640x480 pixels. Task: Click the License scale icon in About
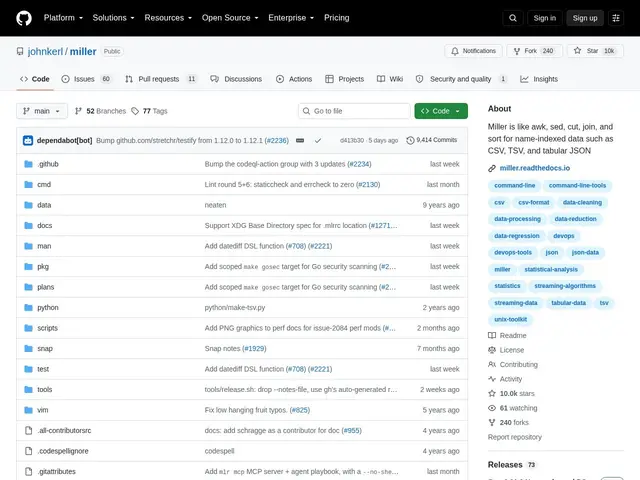pos(492,350)
